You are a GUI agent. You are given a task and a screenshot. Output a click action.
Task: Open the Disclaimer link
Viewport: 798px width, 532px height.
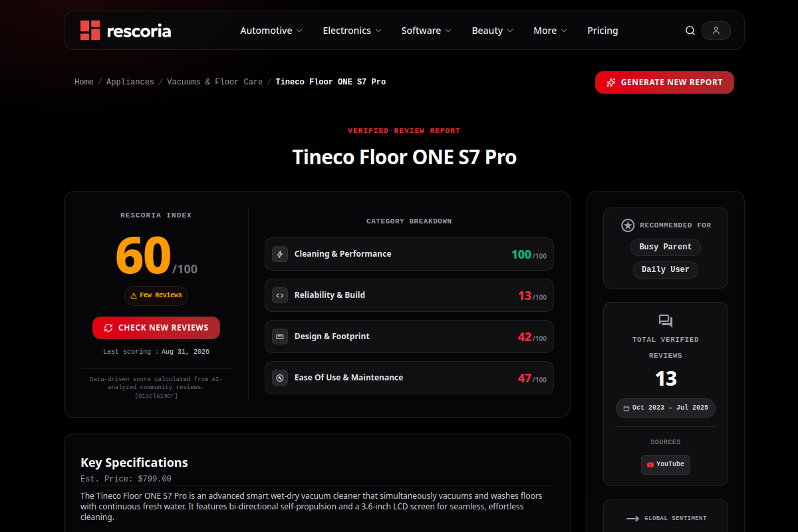[x=156, y=396]
